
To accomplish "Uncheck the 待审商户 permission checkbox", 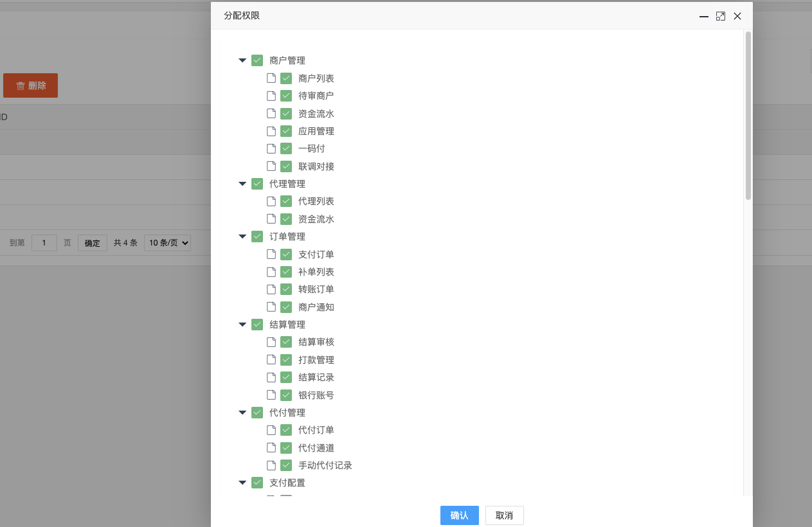I will pyautogui.click(x=286, y=96).
